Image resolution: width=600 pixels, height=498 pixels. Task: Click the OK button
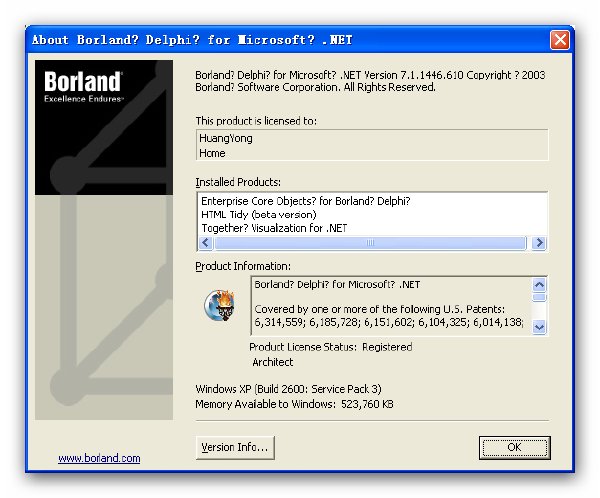[515, 447]
